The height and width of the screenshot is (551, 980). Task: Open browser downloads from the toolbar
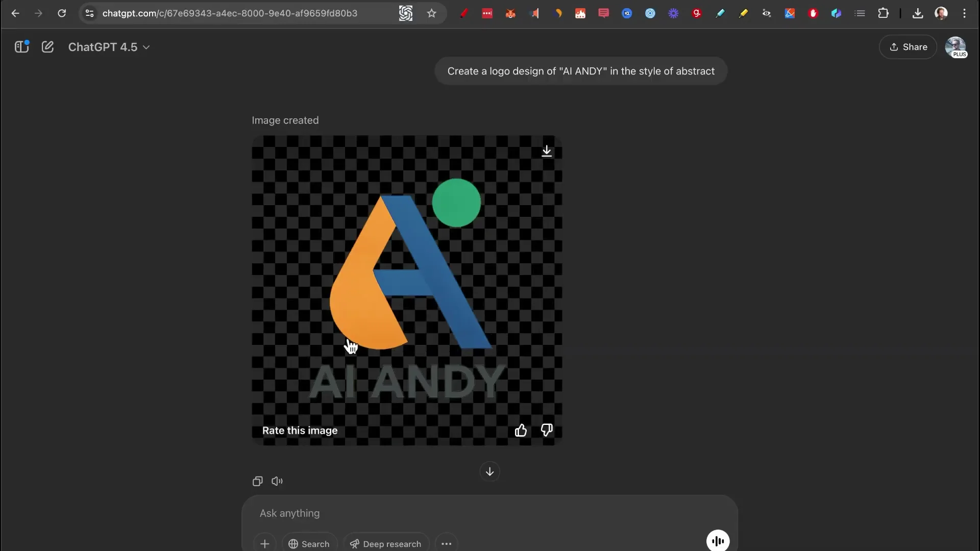click(x=917, y=13)
